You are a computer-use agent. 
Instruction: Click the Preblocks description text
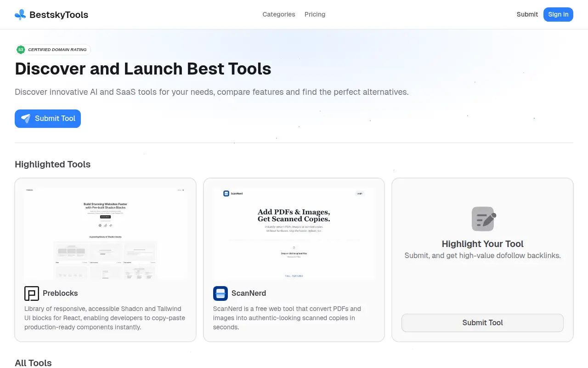[x=105, y=318]
